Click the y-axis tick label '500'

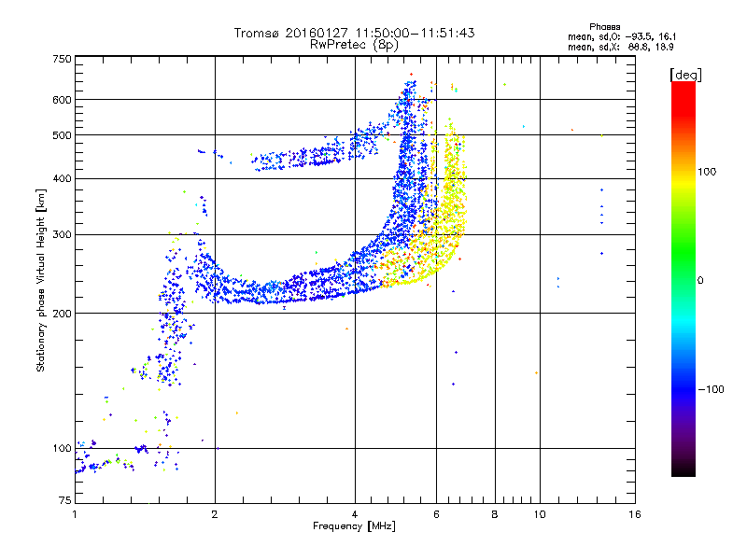[62, 135]
